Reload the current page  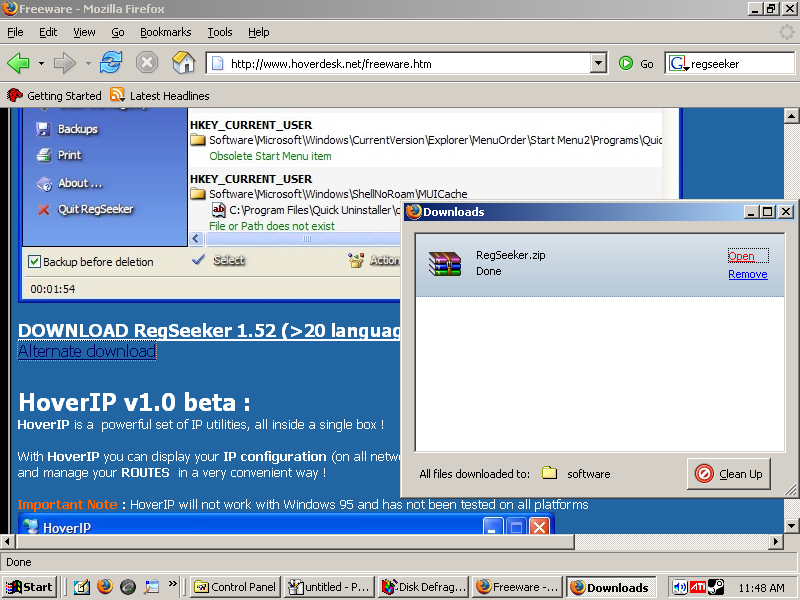click(110, 63)
